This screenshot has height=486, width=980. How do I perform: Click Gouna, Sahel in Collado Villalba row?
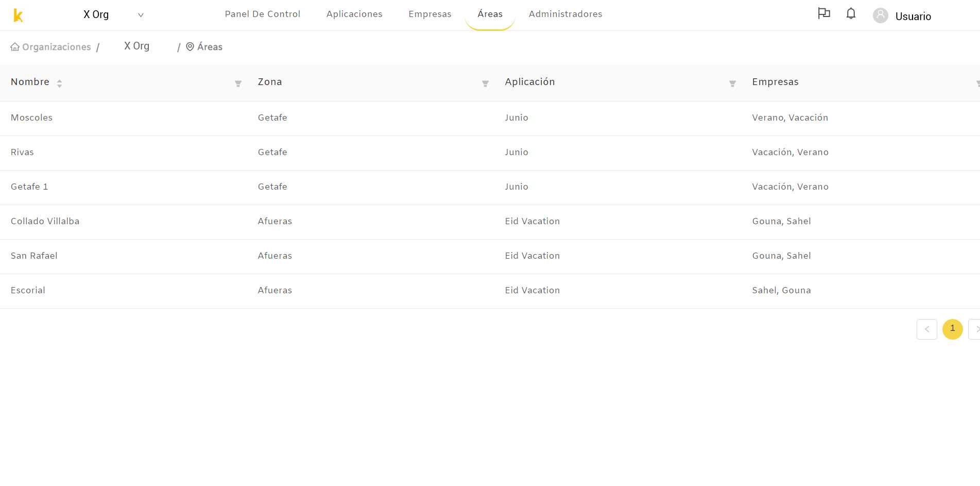(782, 221)
